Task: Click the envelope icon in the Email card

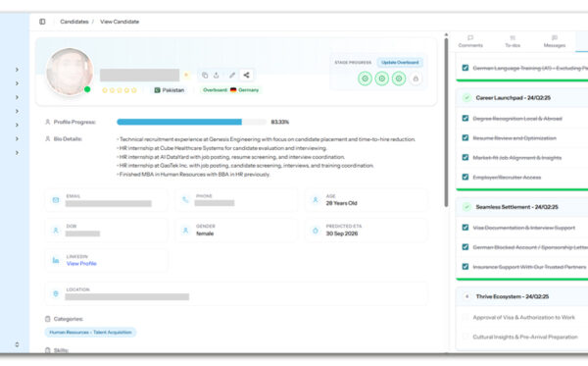Action: [56, 200]
